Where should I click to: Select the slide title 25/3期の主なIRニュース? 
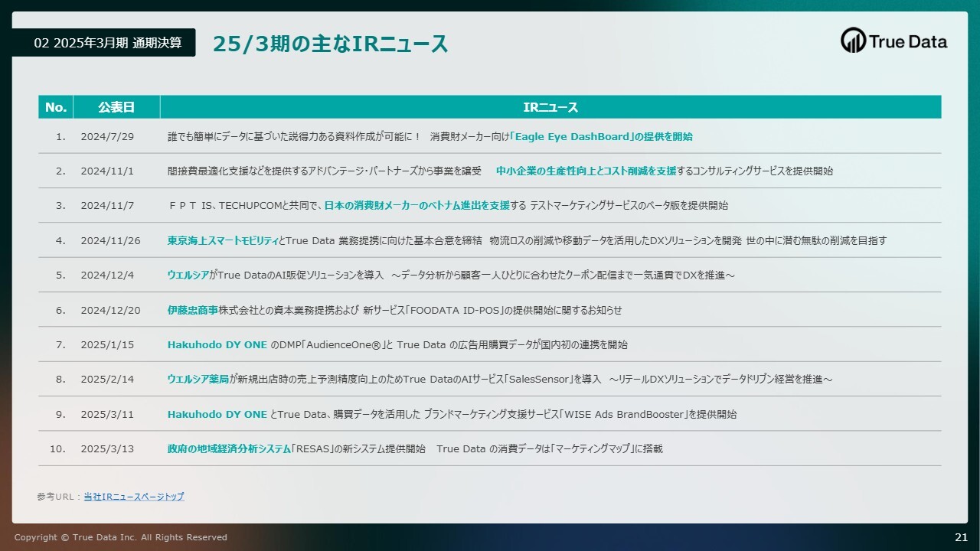pos(330,44)
